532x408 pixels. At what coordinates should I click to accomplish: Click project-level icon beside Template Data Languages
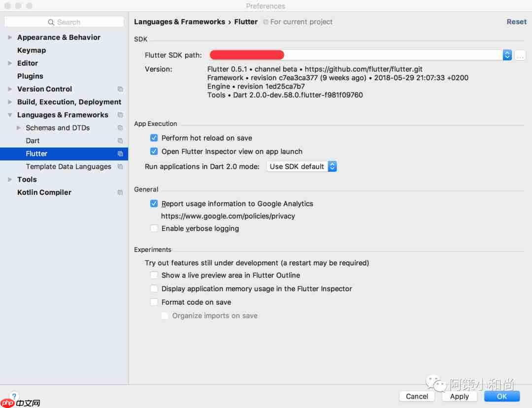[x=120, y=166]
